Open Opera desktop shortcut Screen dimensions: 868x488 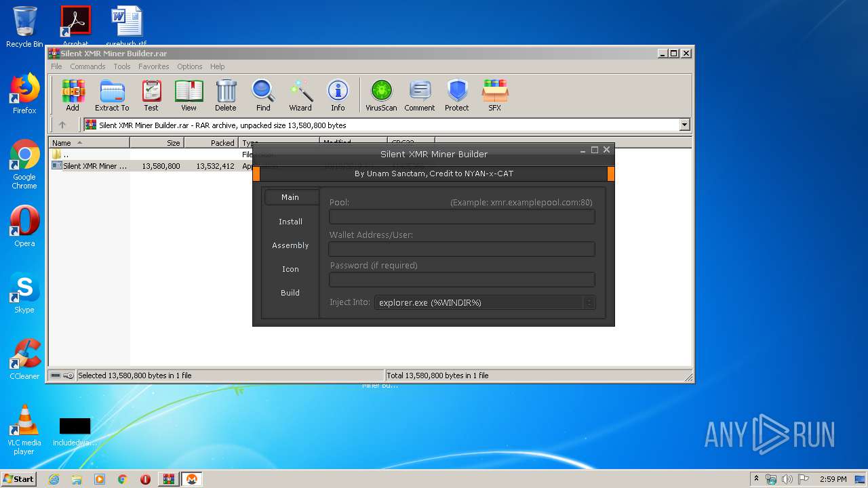point(24,226)
